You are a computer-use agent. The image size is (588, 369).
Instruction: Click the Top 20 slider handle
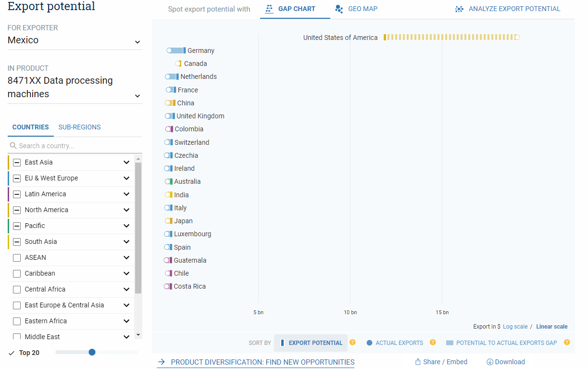(x=92, y=352)
